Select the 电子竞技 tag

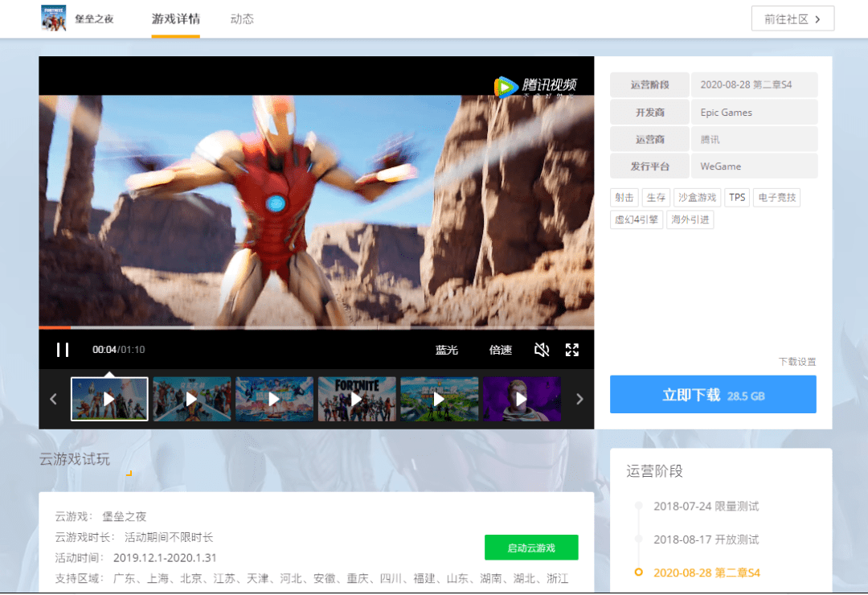(776, 197)
